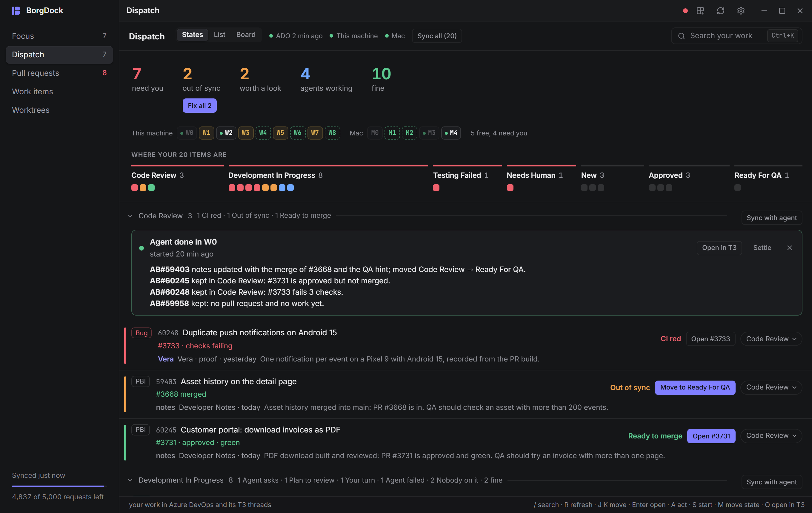The width and height of the screenshot is (812, 513).
Task: Select the W5 worktree chip
Action: coord(280,133)
